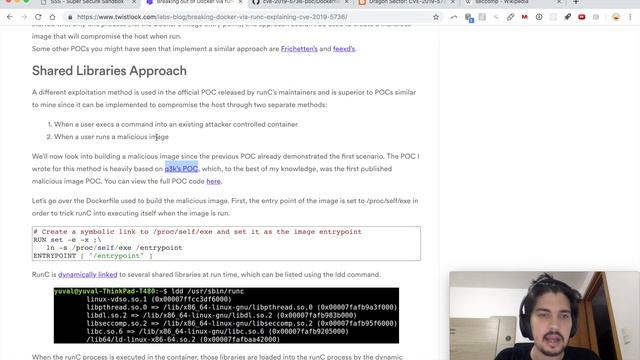Click the circled info extension icon
Screen dimensions: 640x360
539,17
